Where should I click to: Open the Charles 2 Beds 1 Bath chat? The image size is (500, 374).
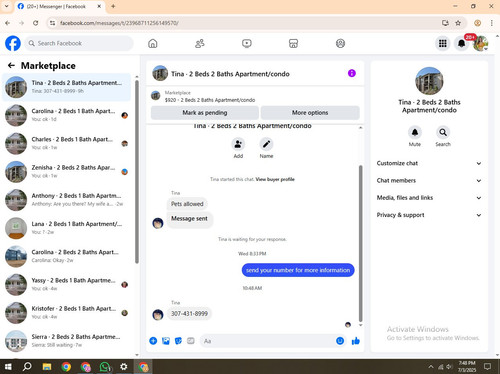pyautogui.click(x=66, y=144)
